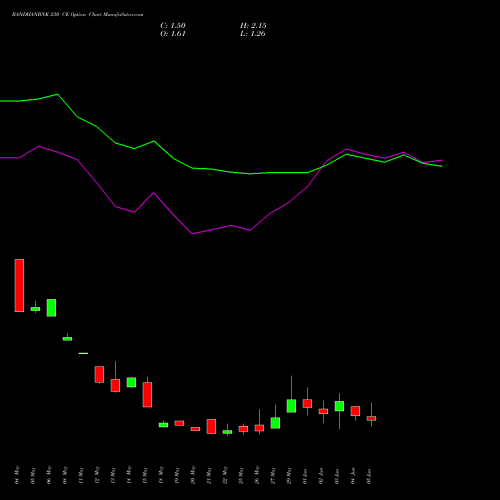Viewport: 500px width, 500px height.
Task: Click the green indicator line's peak
Action: pyautogui.click(x=58, y=94)
